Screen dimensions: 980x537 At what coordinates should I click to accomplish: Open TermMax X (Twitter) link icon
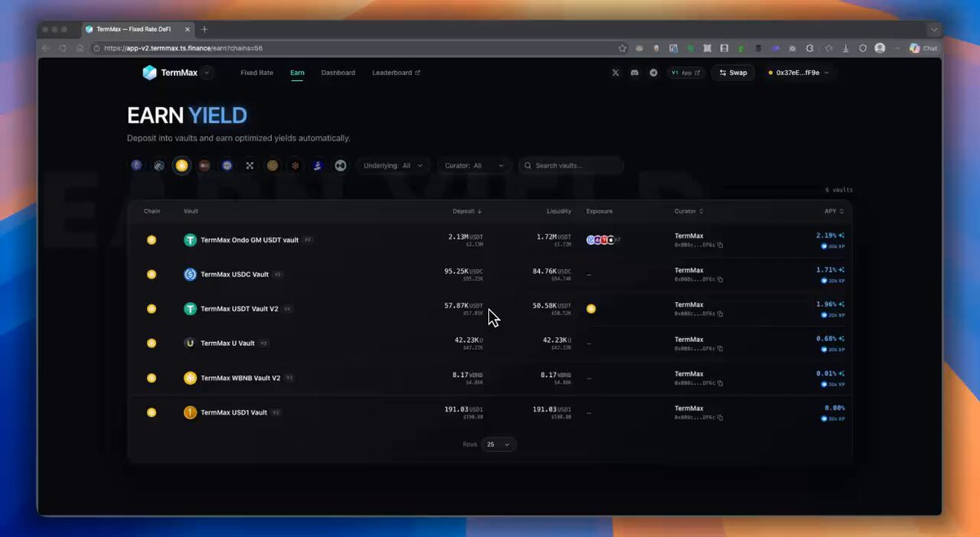[x=615, y=73]
